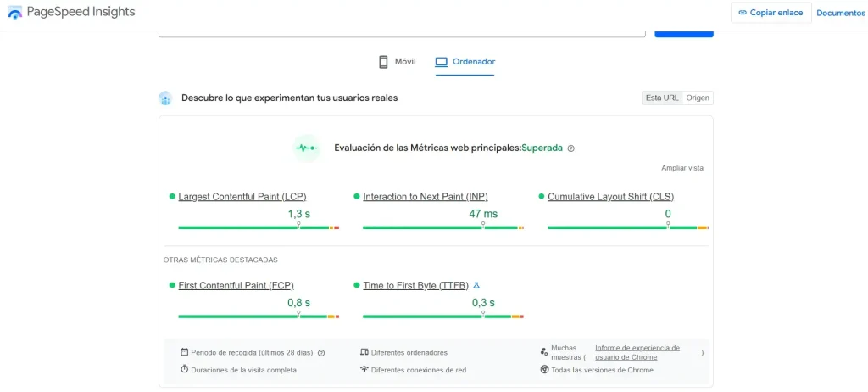This screenshot has height=392, width=868.
Task: Click the experimental flask icon beside TTFB
Action: coord(476,286)
